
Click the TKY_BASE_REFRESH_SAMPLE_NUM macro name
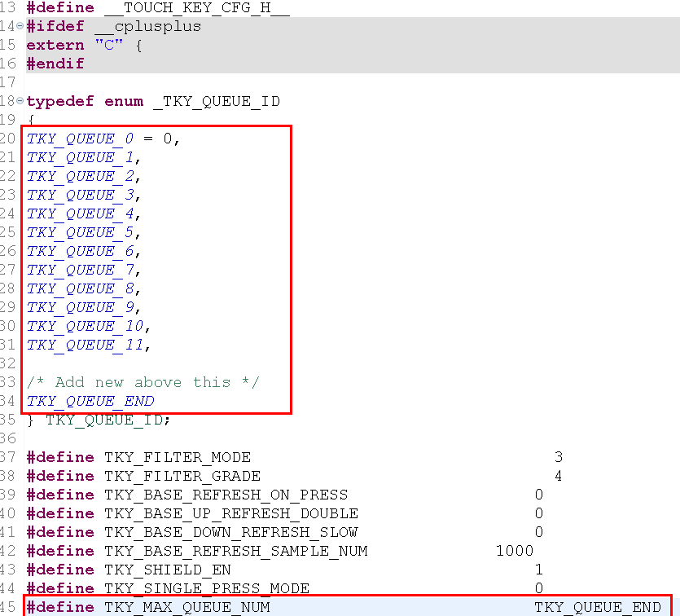236,552
